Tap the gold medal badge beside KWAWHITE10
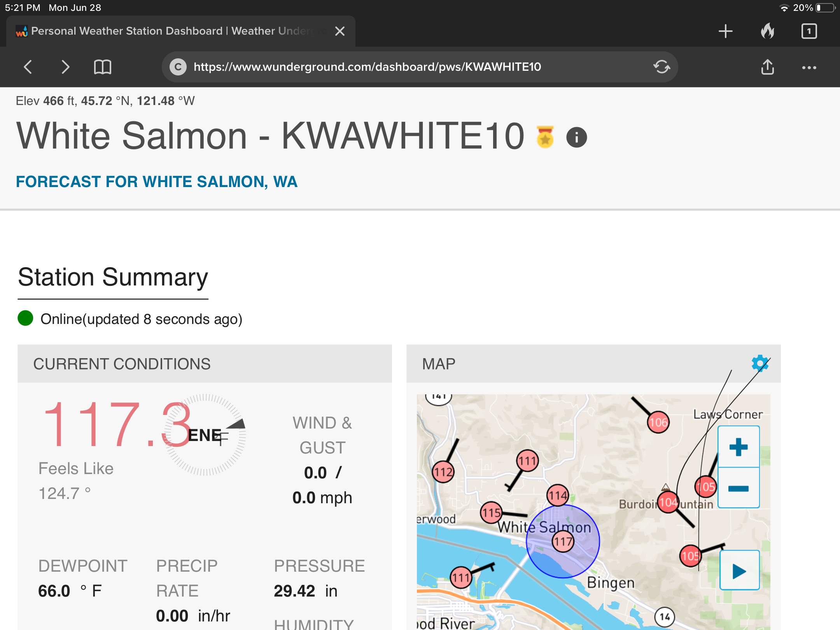The height and width of the screenshot is (630, 840). [545, 137]
